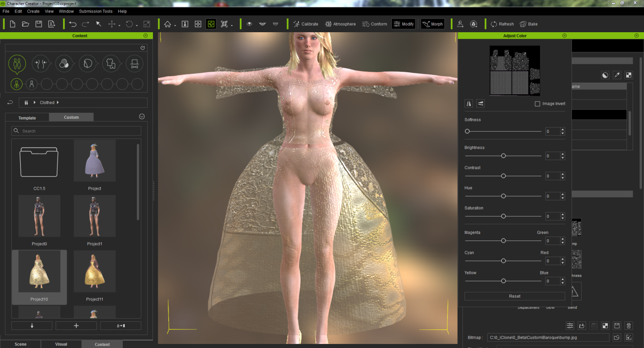Click the Brightness slider handle
The width and height of the screenshot is (644, 348).
(x=503, y=156)
